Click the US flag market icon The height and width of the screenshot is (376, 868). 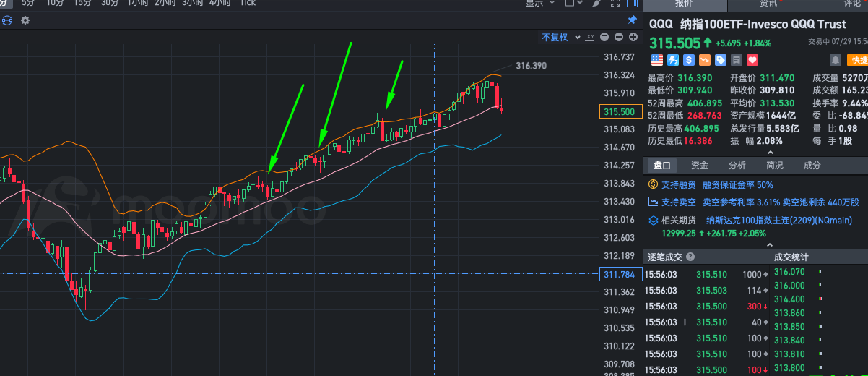point(656,60)
